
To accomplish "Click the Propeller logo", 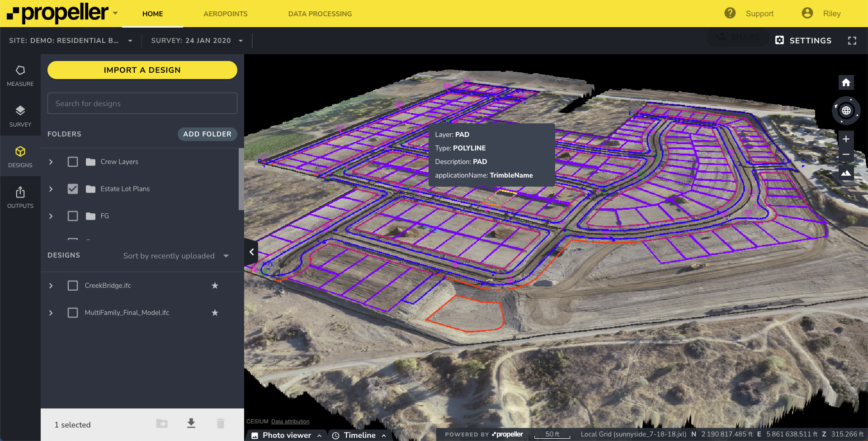I will (x=57, y=14).
